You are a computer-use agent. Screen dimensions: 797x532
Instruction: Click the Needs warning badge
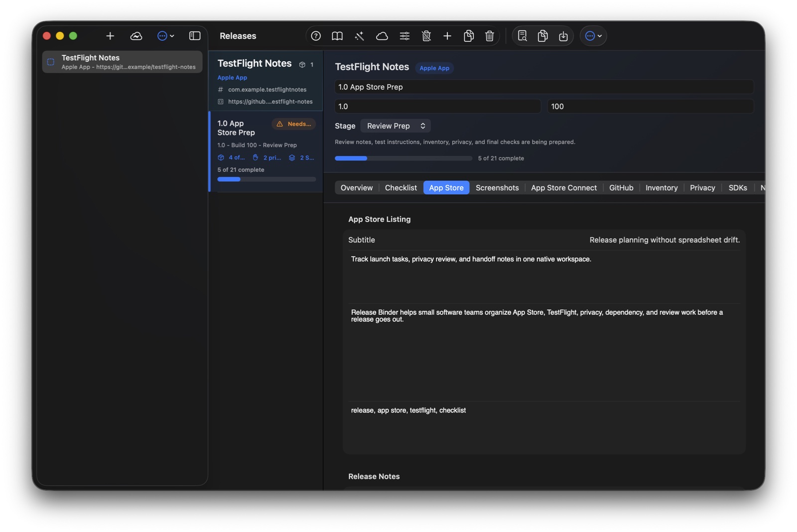pyautogui.click(x=294, y=124)
